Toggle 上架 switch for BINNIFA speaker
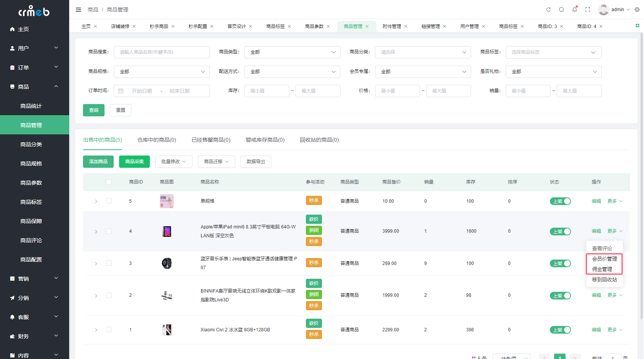 560,296
